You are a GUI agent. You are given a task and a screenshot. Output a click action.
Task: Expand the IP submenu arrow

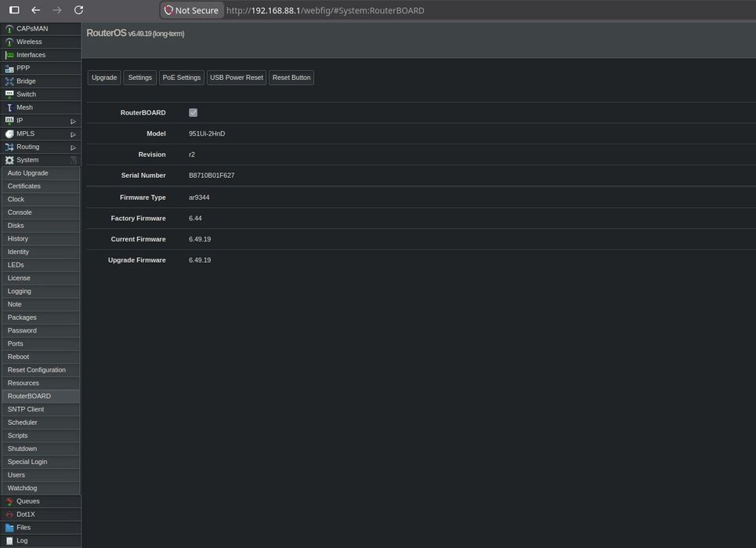[x=74, y=121]
